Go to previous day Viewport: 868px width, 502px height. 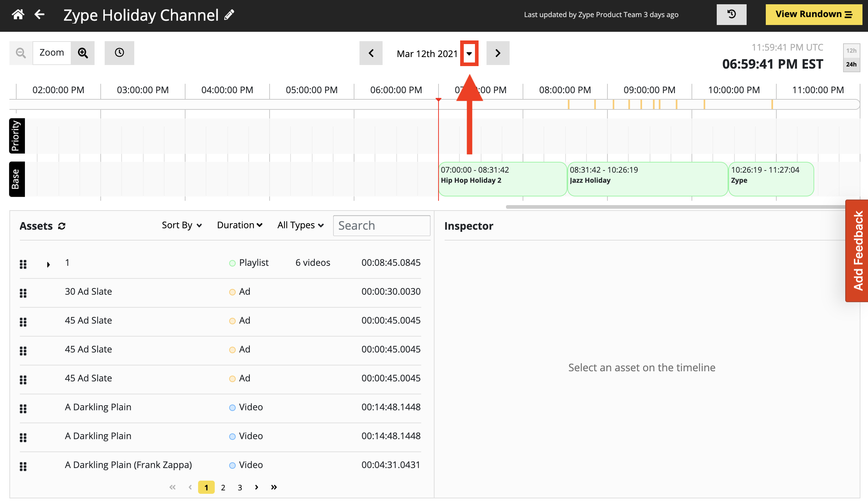click(371, 53)
